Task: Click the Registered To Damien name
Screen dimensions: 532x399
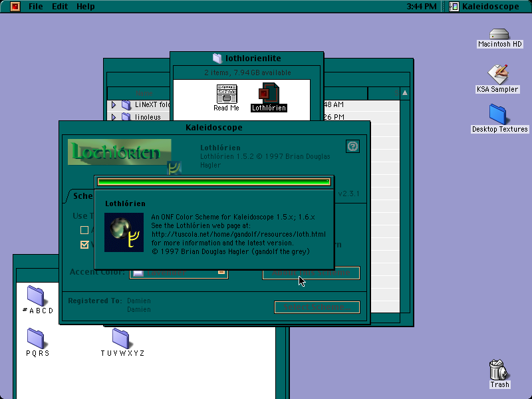Action: [139, 301]
